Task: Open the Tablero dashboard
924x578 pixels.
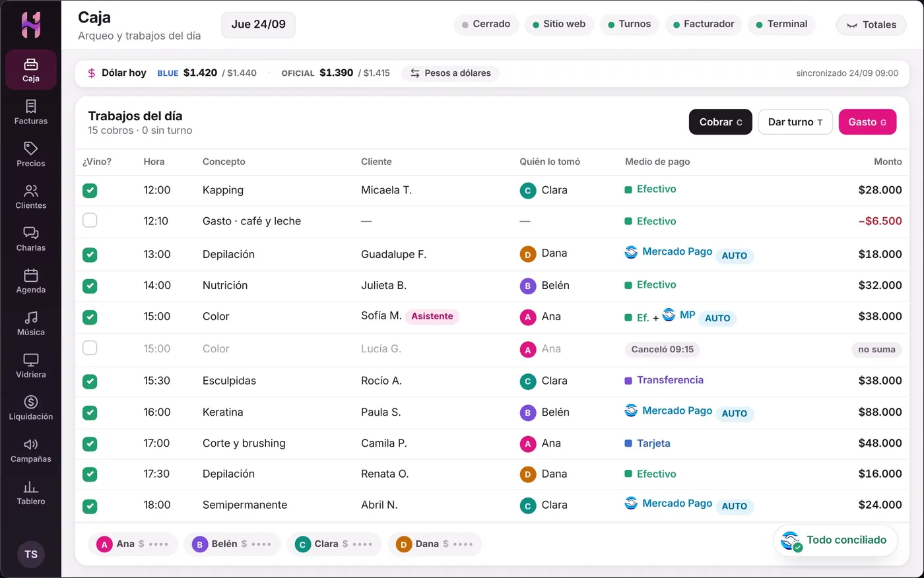Action: (x=31, y=492)
